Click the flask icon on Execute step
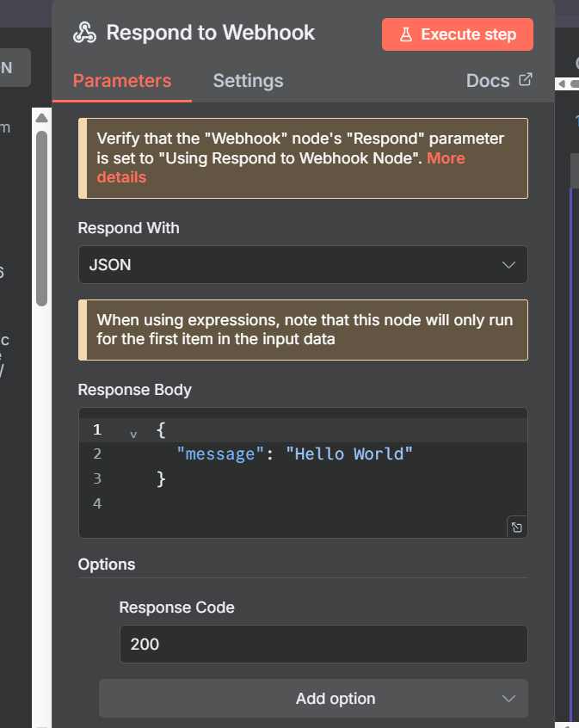This screenshot has width=579, height=728. (407, 34)
